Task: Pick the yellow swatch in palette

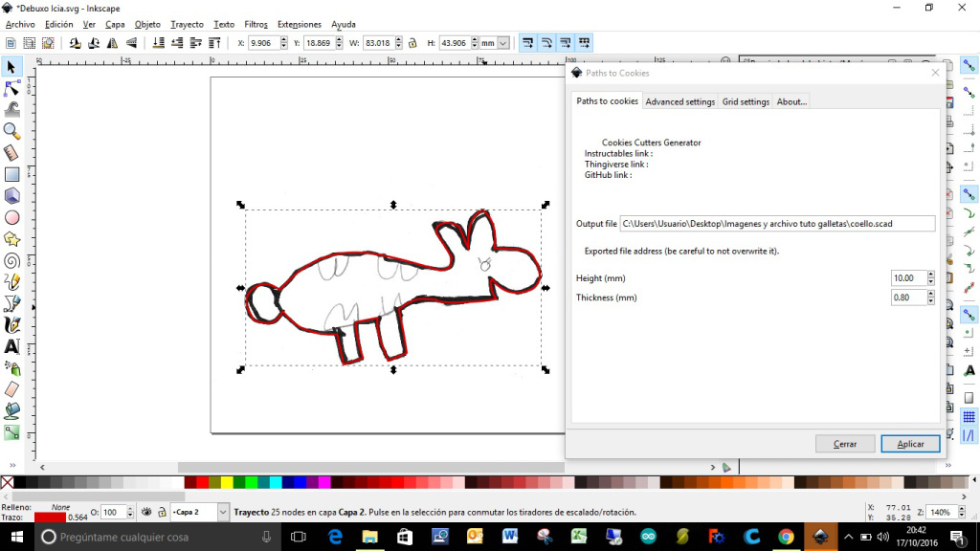Action: click(x=226, y=483)
